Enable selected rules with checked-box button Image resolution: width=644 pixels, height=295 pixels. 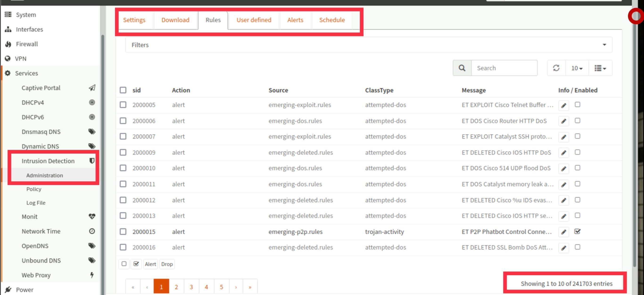[136, 264]
